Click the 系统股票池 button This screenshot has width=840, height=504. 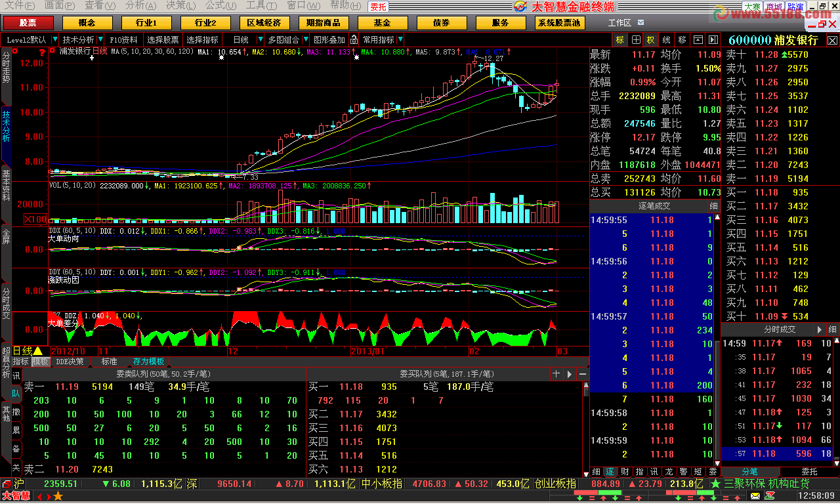[558, 22]
